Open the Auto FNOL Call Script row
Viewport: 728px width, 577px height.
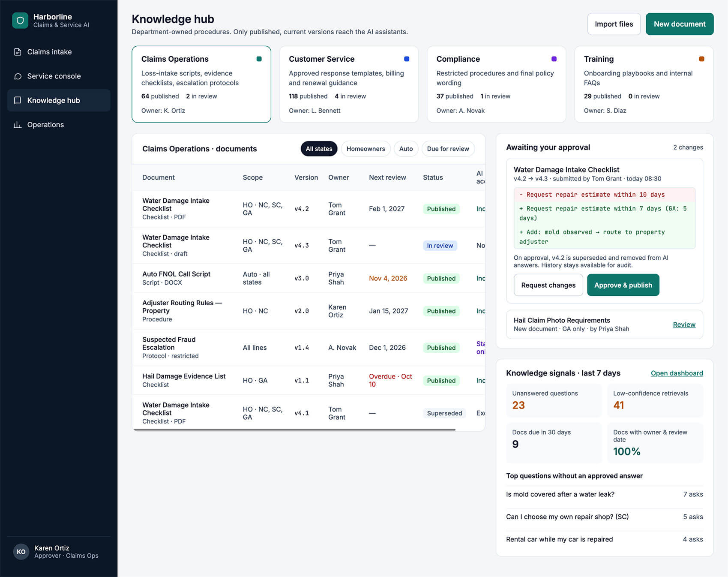coord(309,278)
